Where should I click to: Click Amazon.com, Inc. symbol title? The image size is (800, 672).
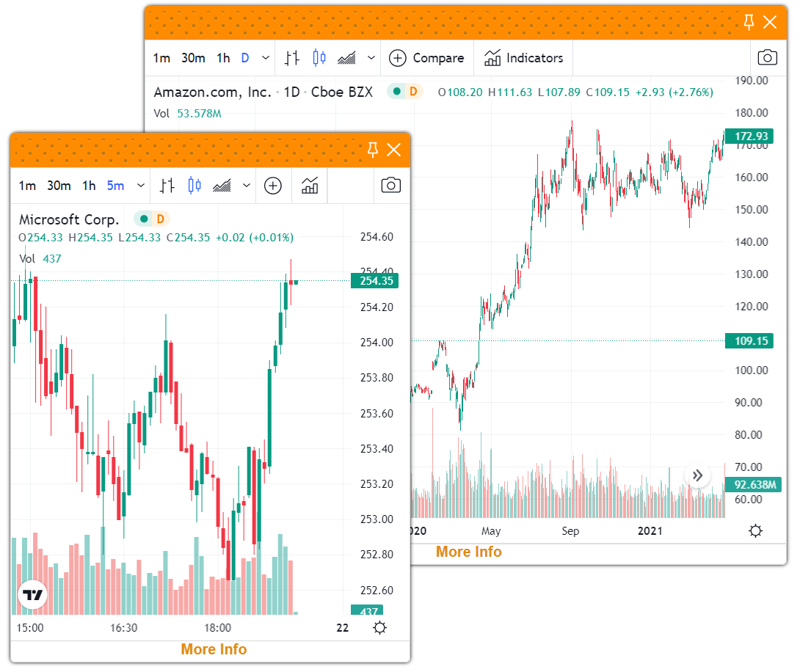213,92
